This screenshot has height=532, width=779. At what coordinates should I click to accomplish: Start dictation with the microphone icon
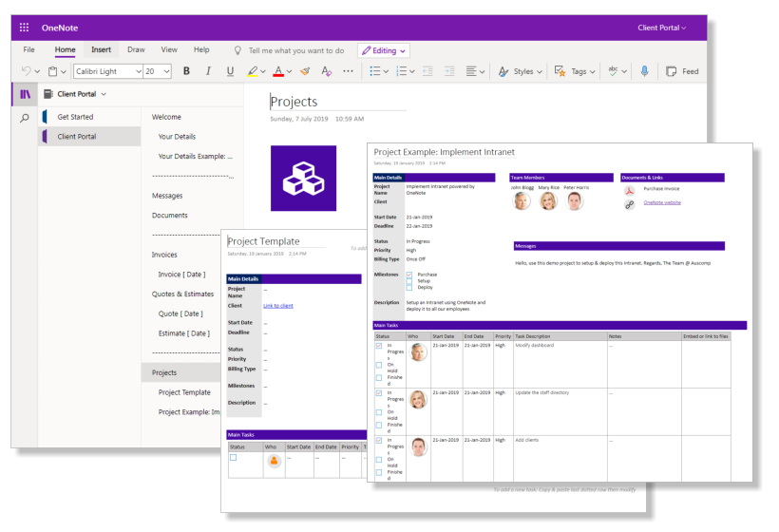[x=644, y=71]
